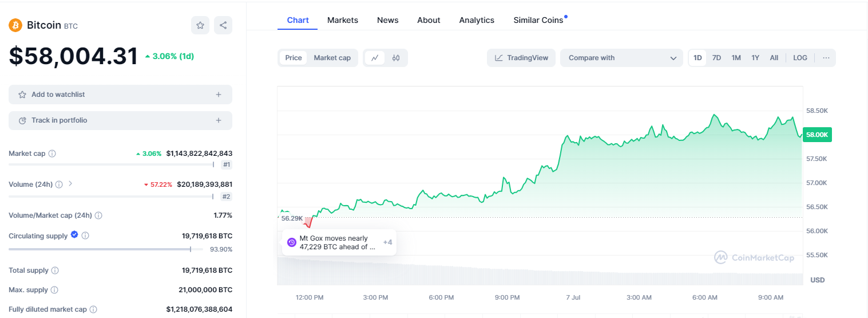Click the Fully diluted market cap info icon
868x318 pixels.
tap(93, 309)
